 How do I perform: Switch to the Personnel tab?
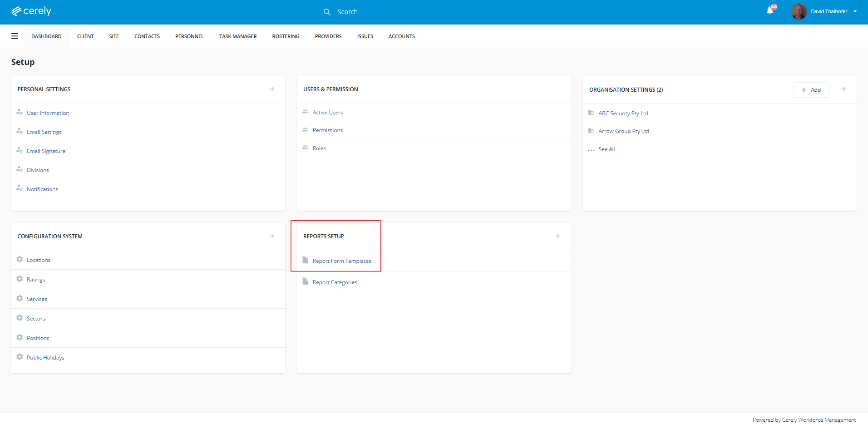(189, 36)
